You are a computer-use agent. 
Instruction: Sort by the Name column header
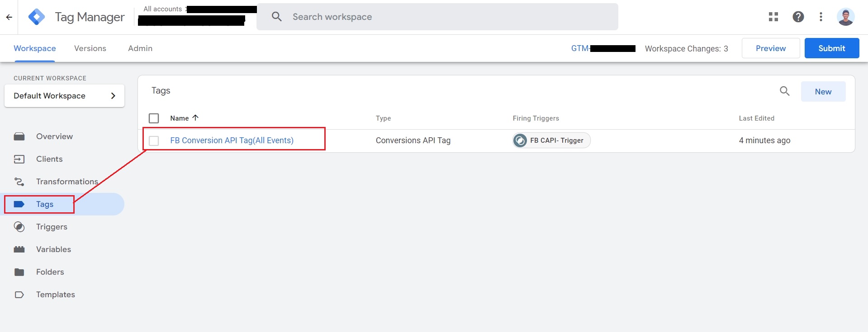point(179,118)
